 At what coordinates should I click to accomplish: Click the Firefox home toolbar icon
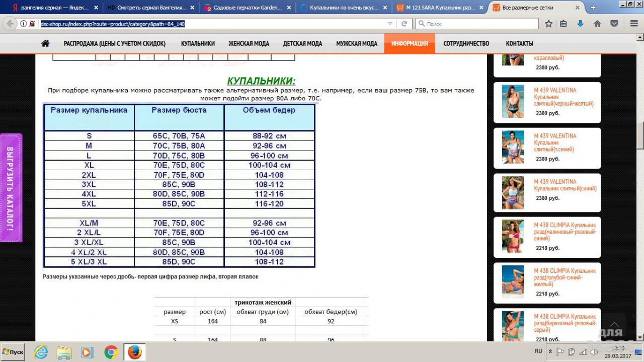pyautogui.click(x=597, y=24)
